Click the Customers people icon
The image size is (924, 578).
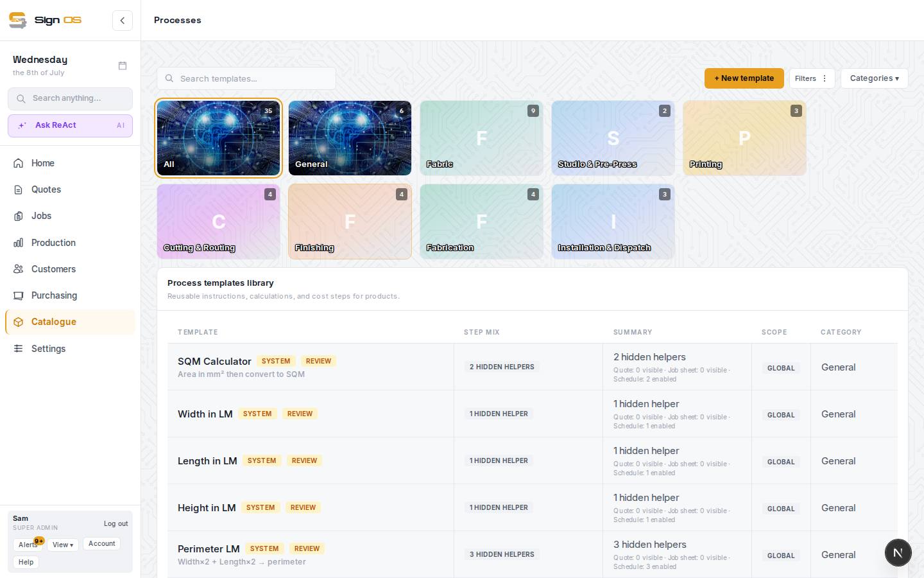tap(19, 269)
